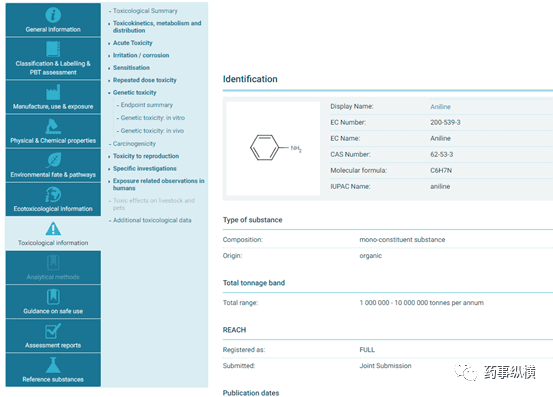Open the Toxicological Summary link
The image size is (553, 397).
point(145,11)
